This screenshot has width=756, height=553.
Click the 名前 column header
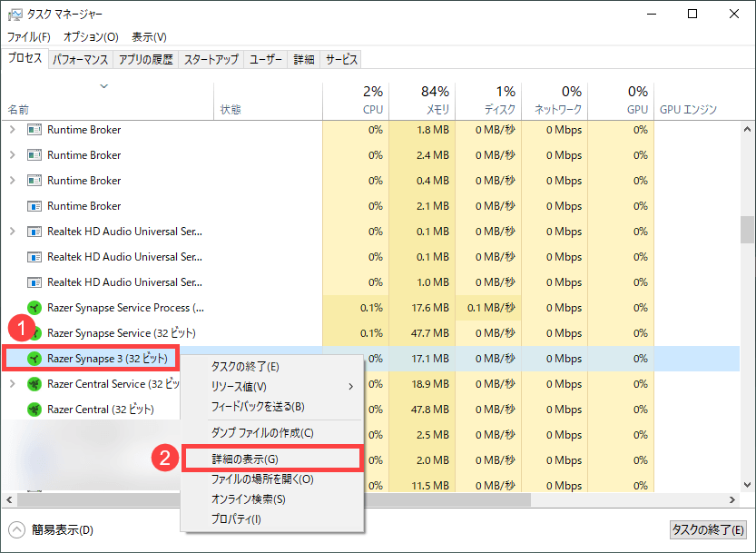click(x=108, y=101)
